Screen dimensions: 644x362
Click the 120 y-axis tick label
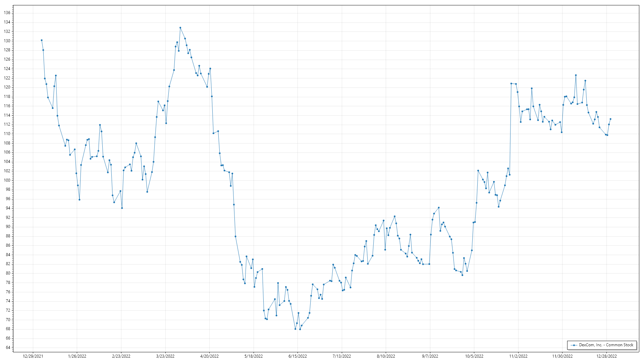point(7,87)
